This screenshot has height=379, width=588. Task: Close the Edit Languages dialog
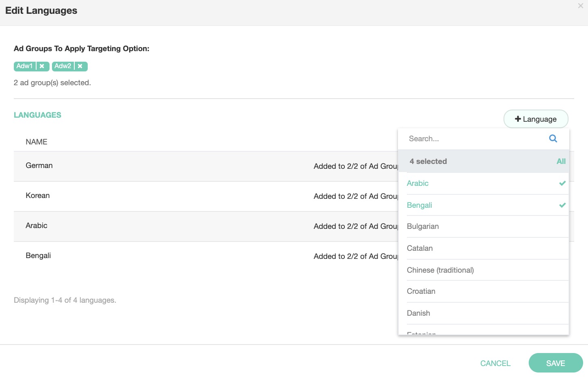580,6
